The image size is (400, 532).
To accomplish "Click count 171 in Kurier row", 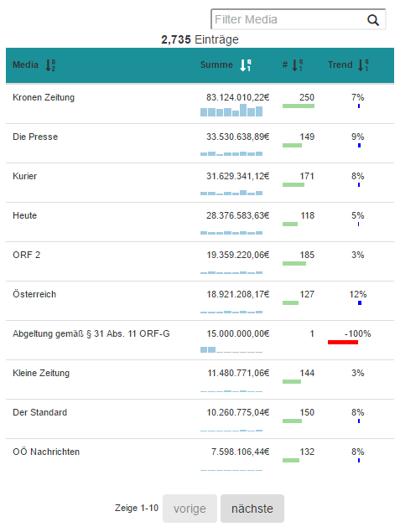I will (307, 176).
